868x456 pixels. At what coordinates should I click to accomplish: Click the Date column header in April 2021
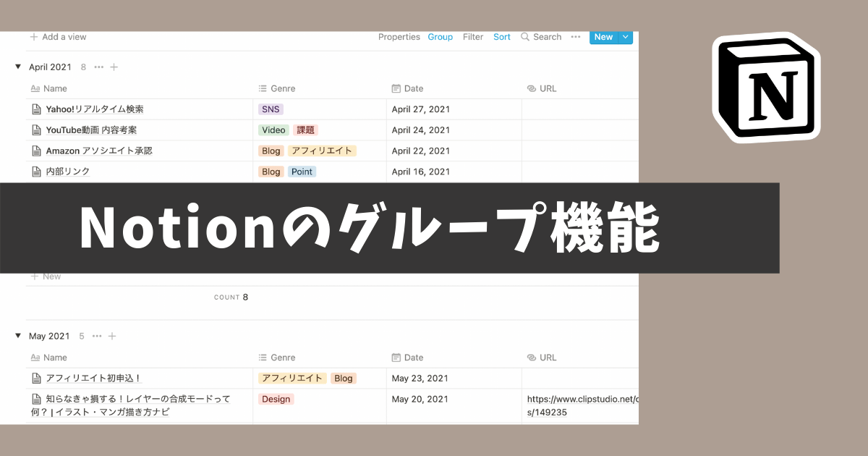tap(407, 88)
